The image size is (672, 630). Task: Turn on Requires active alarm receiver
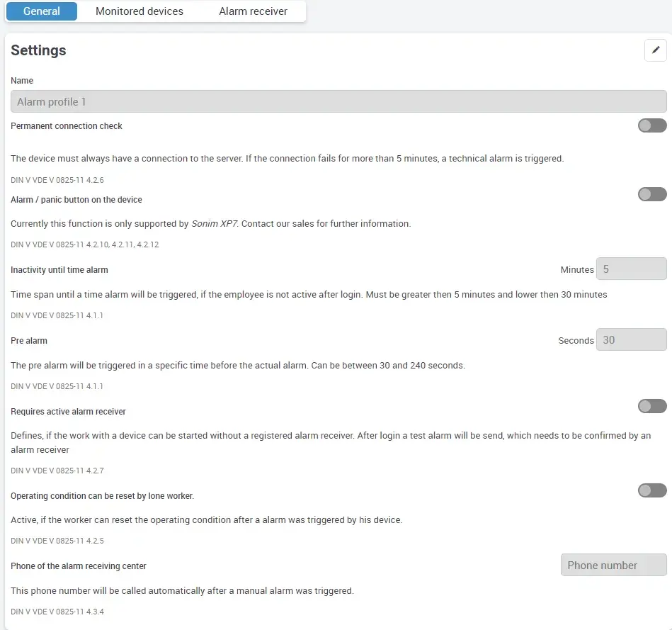pyautogui.click(x=651, y=406)
